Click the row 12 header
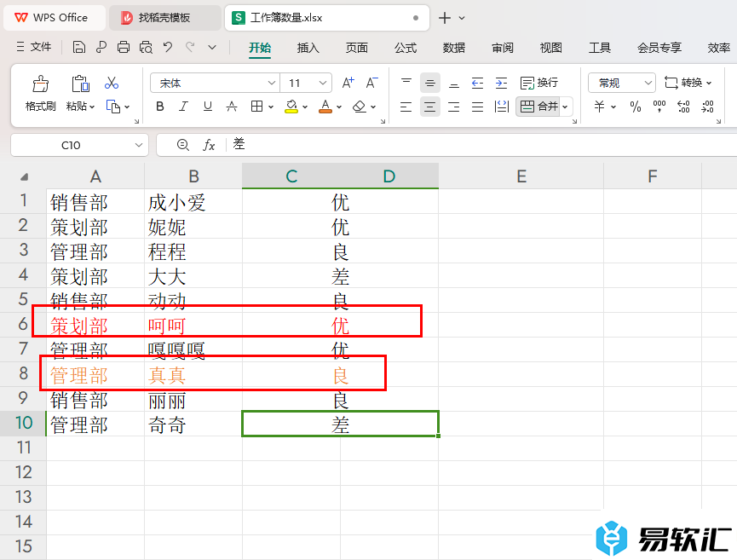Viewport: 737px width, 560px height. click(x=23, y=472)
